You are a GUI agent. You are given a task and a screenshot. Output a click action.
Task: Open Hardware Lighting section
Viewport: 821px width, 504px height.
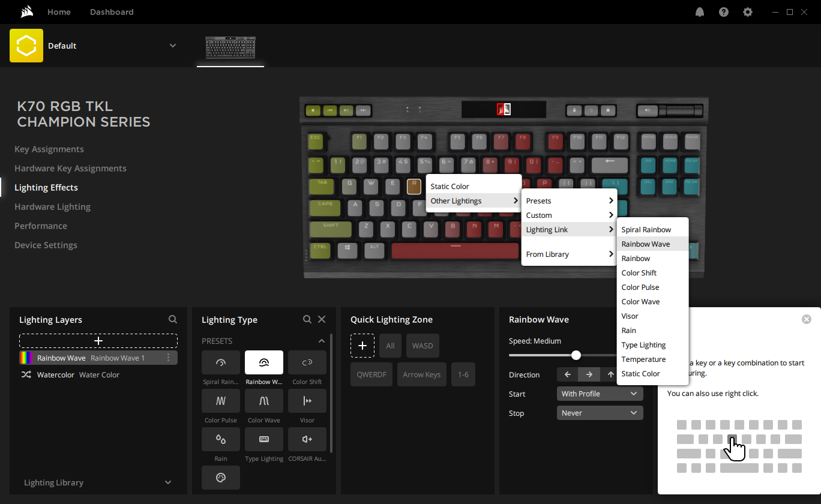(52, 207)
